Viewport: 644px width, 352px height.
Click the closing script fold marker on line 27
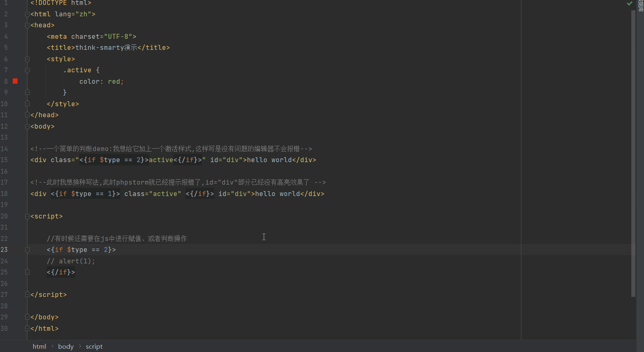27,294
